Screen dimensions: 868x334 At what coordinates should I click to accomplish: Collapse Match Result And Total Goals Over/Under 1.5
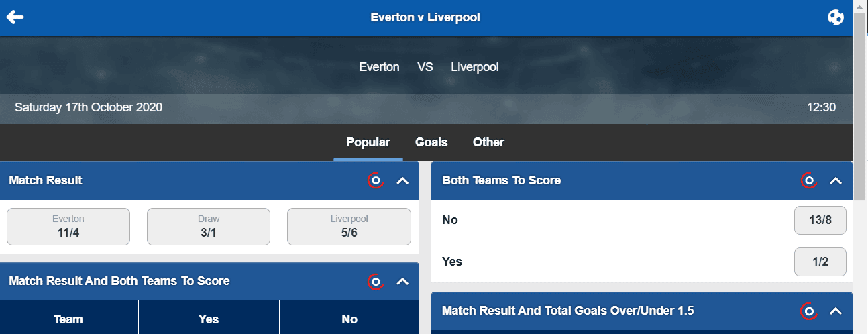click(836, 311)
